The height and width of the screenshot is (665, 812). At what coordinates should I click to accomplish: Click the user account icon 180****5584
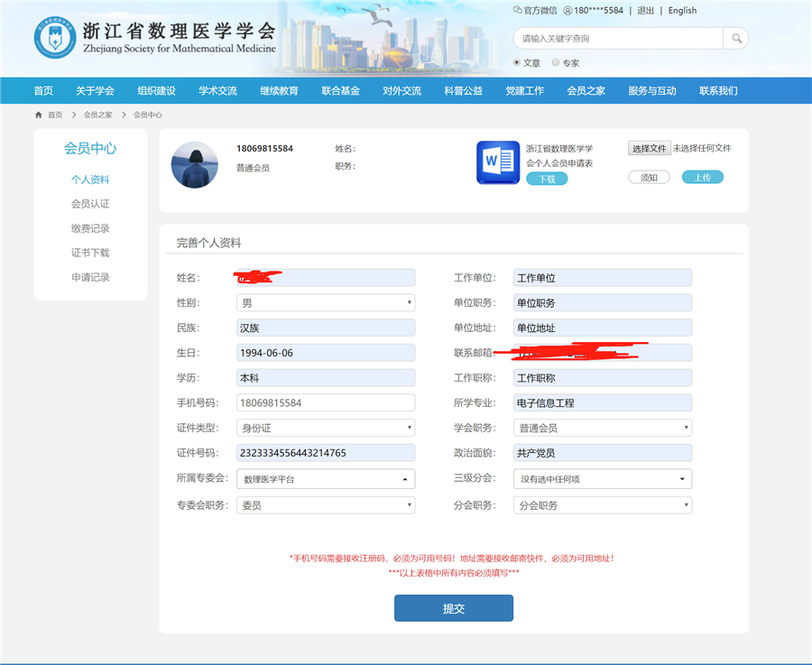click(x=567, y=11)
